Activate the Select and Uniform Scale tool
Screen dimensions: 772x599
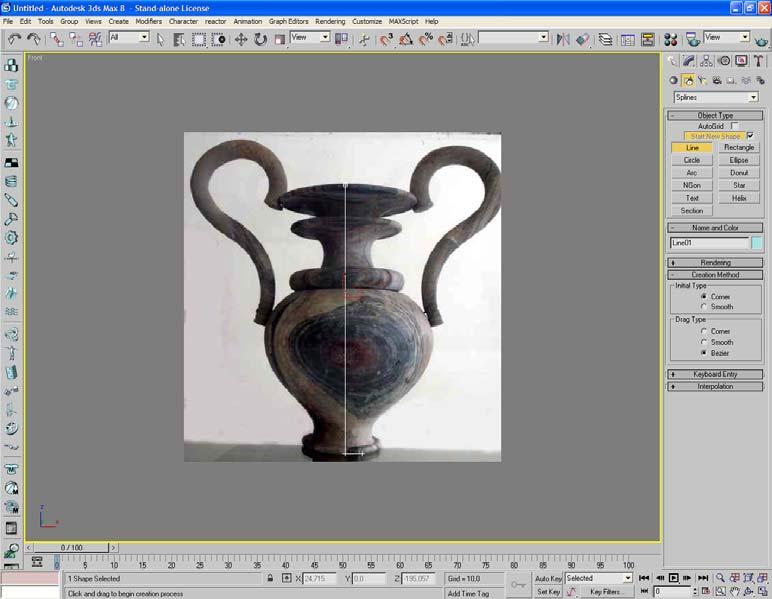(x=280, y=39)
